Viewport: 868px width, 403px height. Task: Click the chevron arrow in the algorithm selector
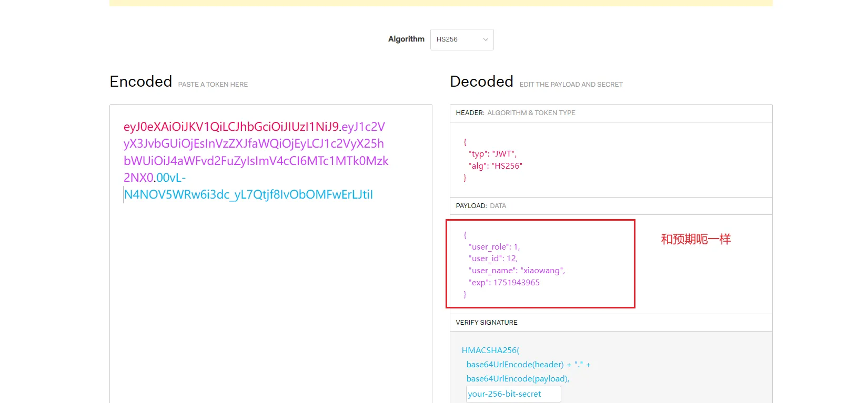coord(486,39)
